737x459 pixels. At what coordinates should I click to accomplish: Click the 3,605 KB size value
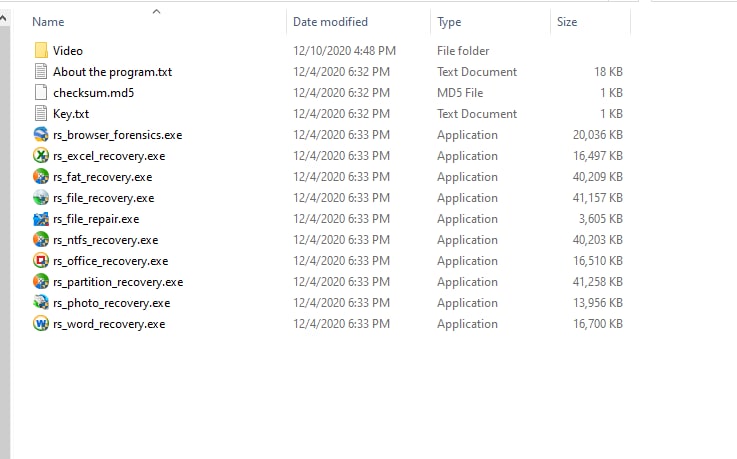601,219
